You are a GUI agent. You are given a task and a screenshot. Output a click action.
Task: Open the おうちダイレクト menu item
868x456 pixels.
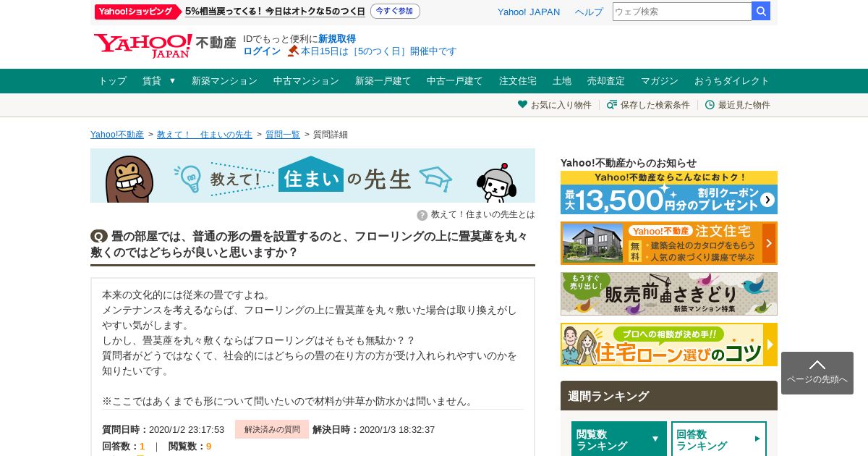tap(732, 81)
